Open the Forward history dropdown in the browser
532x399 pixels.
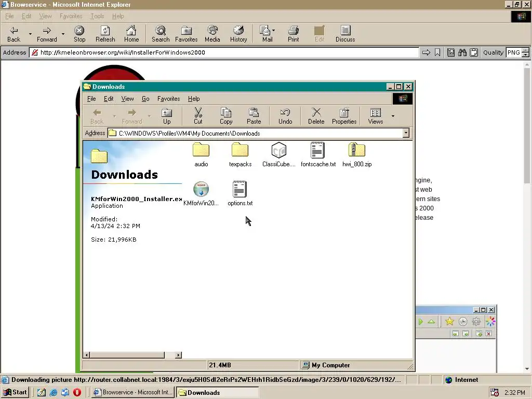pos(63,34)
